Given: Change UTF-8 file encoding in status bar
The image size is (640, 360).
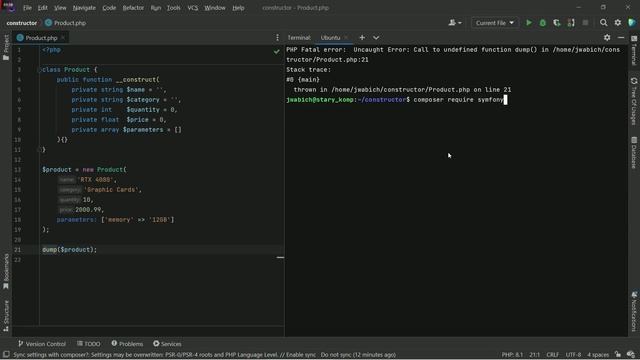Looking at the screenshot, I should pos(573,355).
